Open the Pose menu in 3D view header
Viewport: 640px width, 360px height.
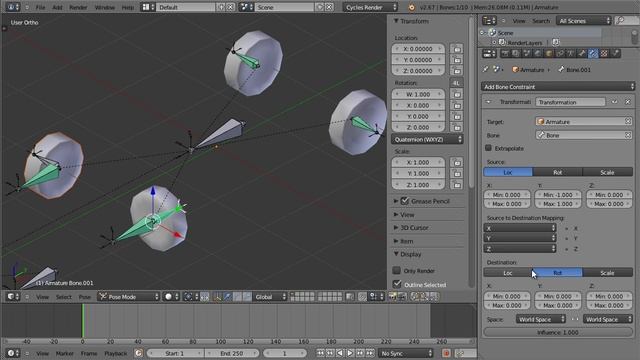tap(84, 297)
